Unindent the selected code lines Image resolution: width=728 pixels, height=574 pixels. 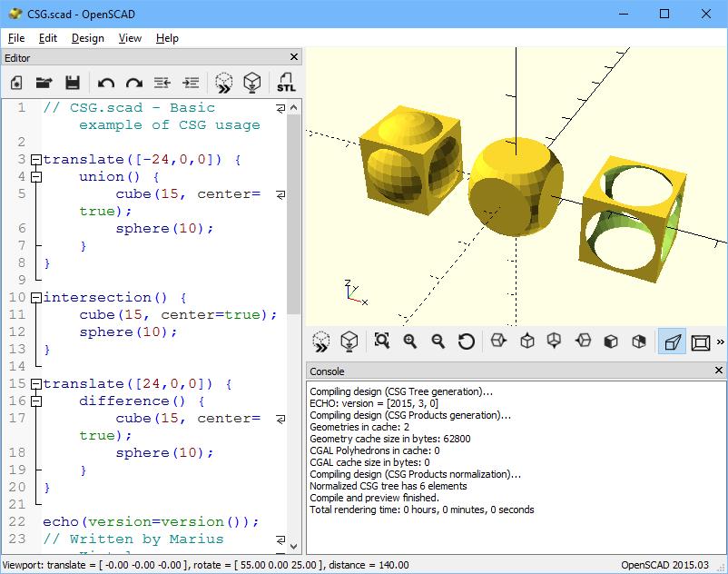(x=162, y=83)
